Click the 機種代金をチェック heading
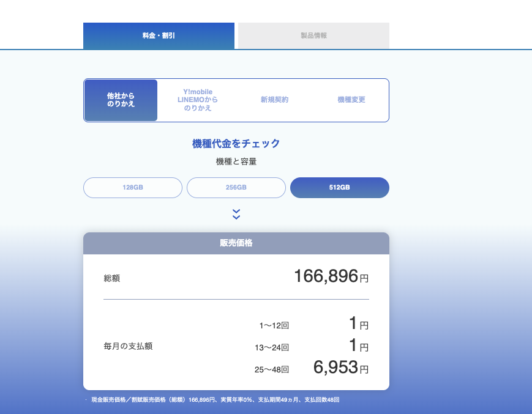The height and width of the screenshot is (414, 532). 236,144
